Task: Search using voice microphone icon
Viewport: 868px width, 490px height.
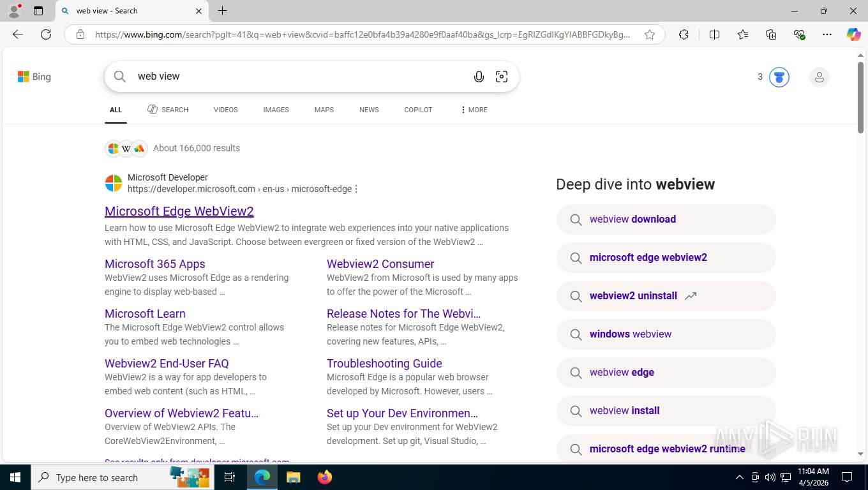Action: pyautogui.click(x=479, y=77)
